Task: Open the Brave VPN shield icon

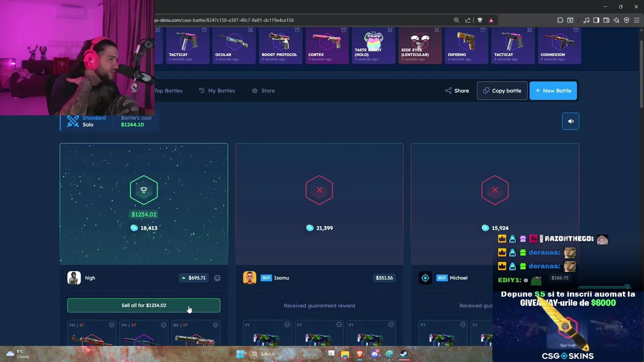Action: point(626,20)
